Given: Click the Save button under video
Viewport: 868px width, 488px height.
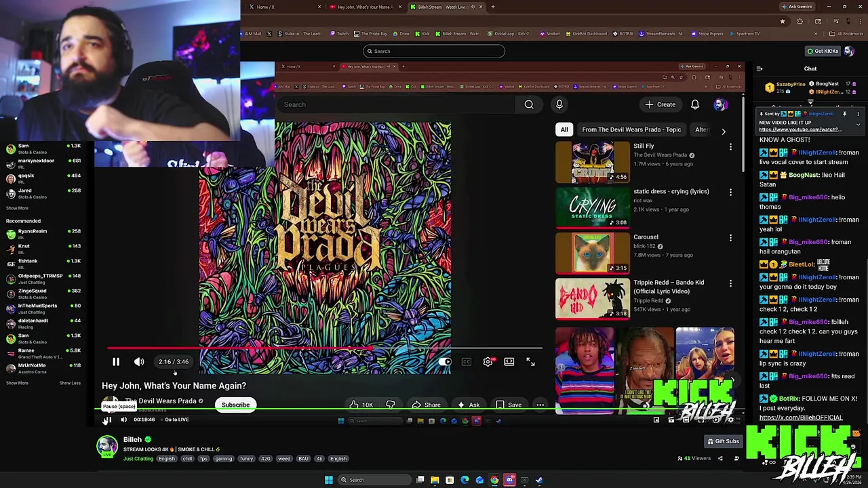Looking at the screenshot, I should click(509, 405).
